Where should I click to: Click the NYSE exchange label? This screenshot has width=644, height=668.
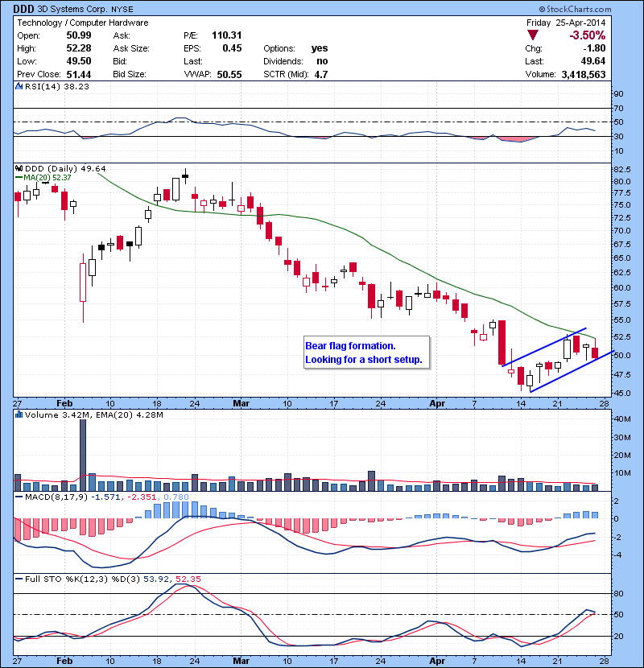[x=122, y=9]
